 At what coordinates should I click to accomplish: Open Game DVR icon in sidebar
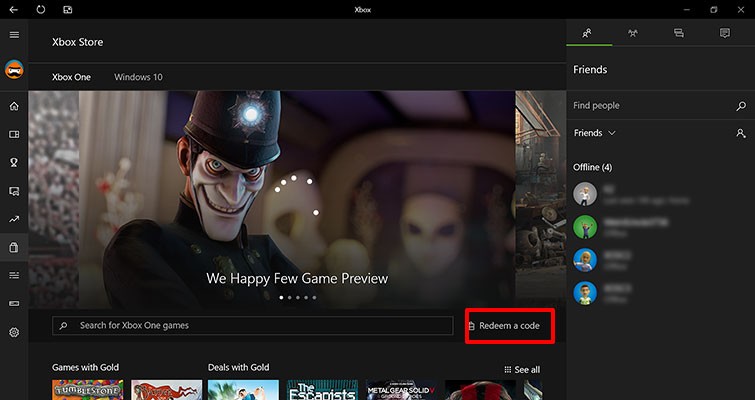[14, 191]
